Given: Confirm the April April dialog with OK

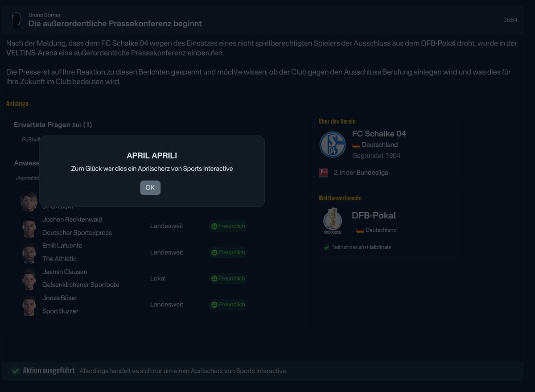Looking at the screenshot, I should coord(150,188).
